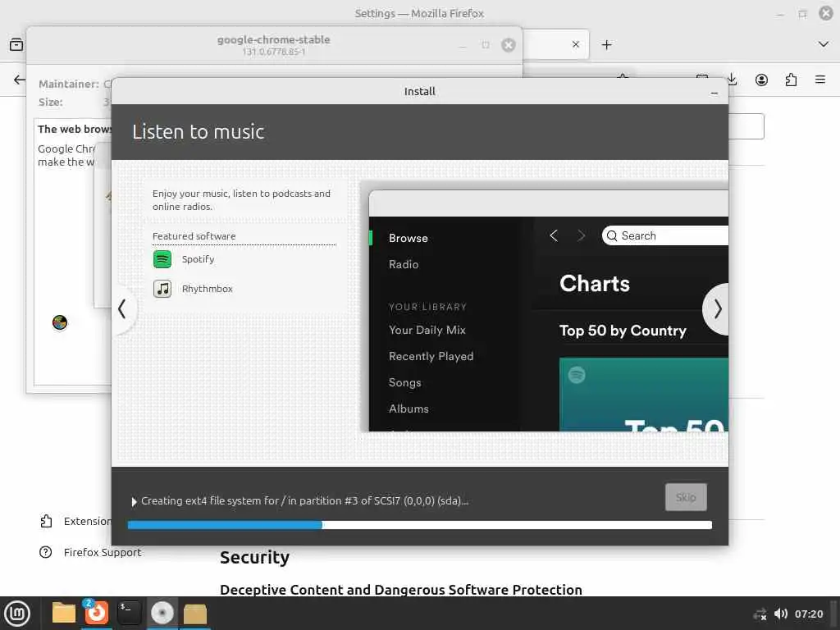Open Firefox application menu hamburger icon

[x=819, y=80]
